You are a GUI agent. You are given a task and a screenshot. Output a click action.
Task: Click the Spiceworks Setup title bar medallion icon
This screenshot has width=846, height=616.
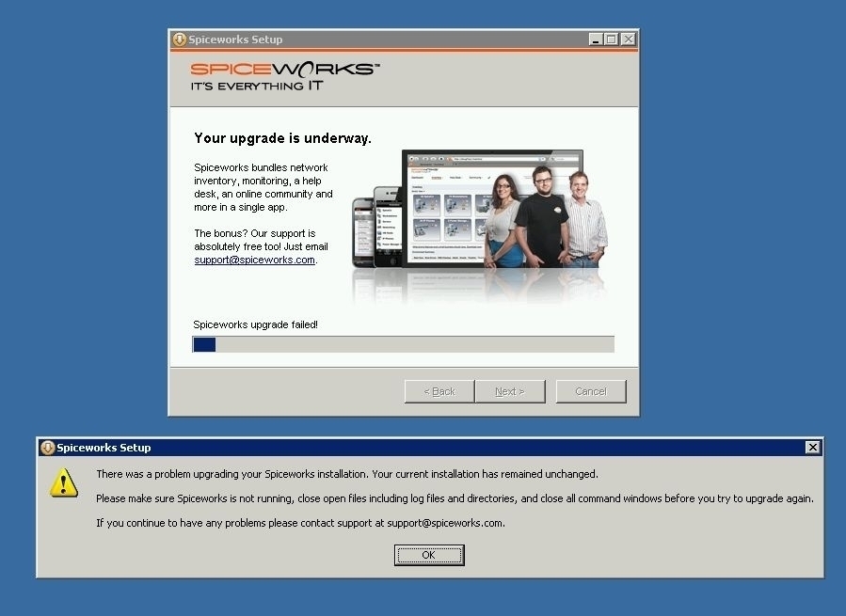[x=179, y=39]
